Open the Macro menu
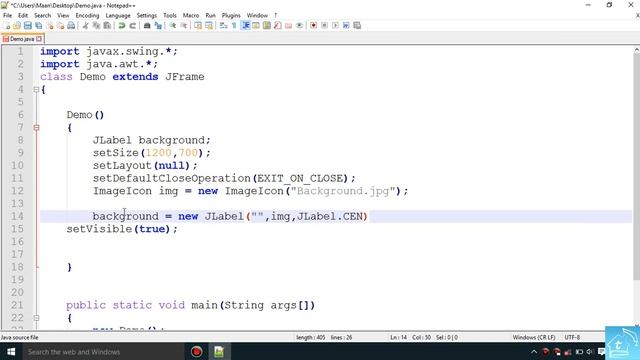Image resolution: width=640 pixels, height=360 pixels. tap(191, 15)
